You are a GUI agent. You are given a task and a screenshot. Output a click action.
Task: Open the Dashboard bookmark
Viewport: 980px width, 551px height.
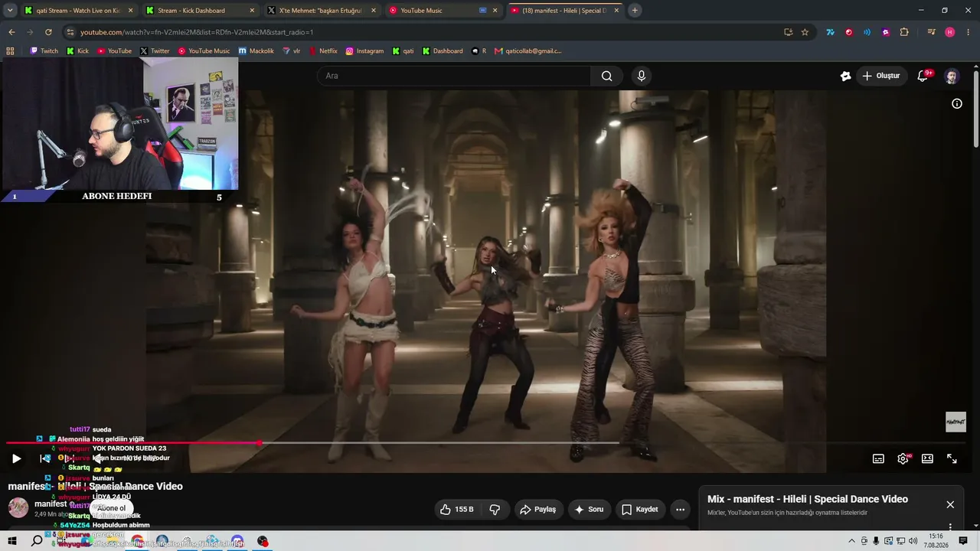tap(442, 51)
